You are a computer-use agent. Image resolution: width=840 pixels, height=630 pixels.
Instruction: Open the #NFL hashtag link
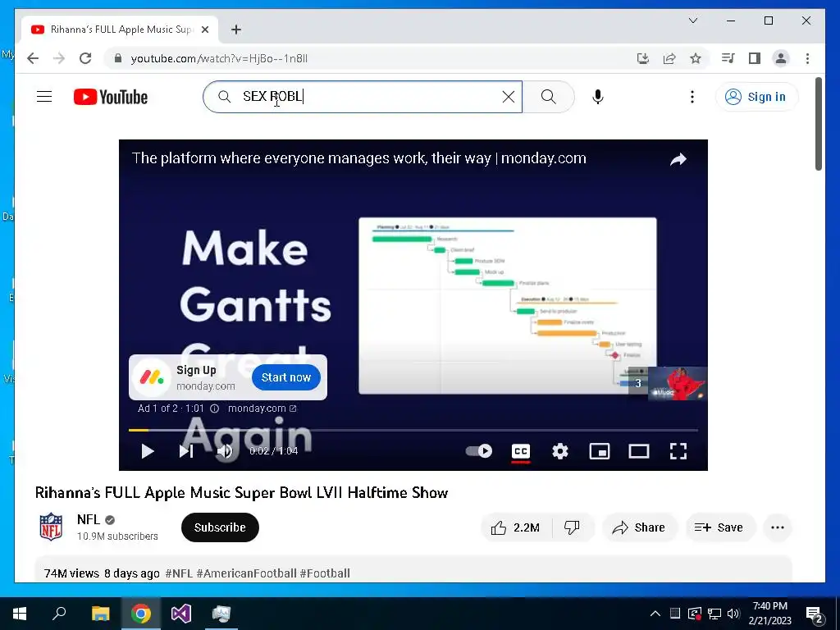[x=179, y=573]
